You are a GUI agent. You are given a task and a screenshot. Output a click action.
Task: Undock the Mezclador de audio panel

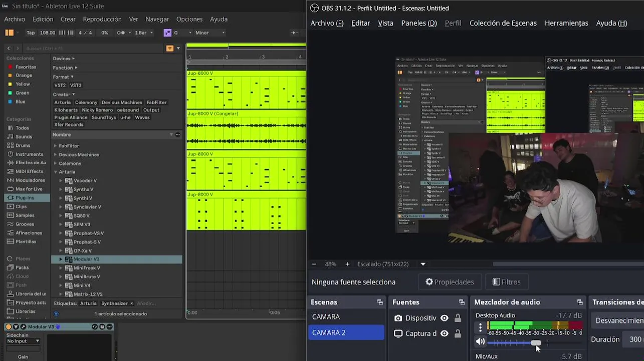point(580,302)
